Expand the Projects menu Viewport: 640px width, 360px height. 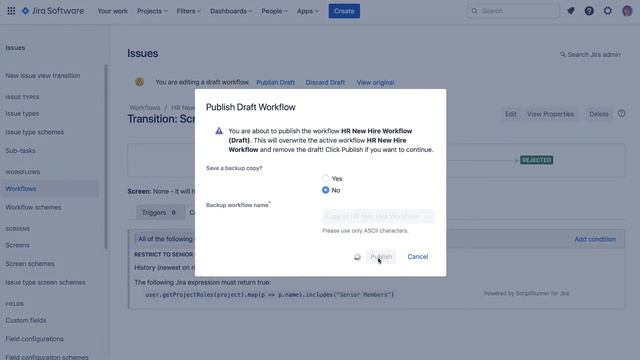[152, 11]
